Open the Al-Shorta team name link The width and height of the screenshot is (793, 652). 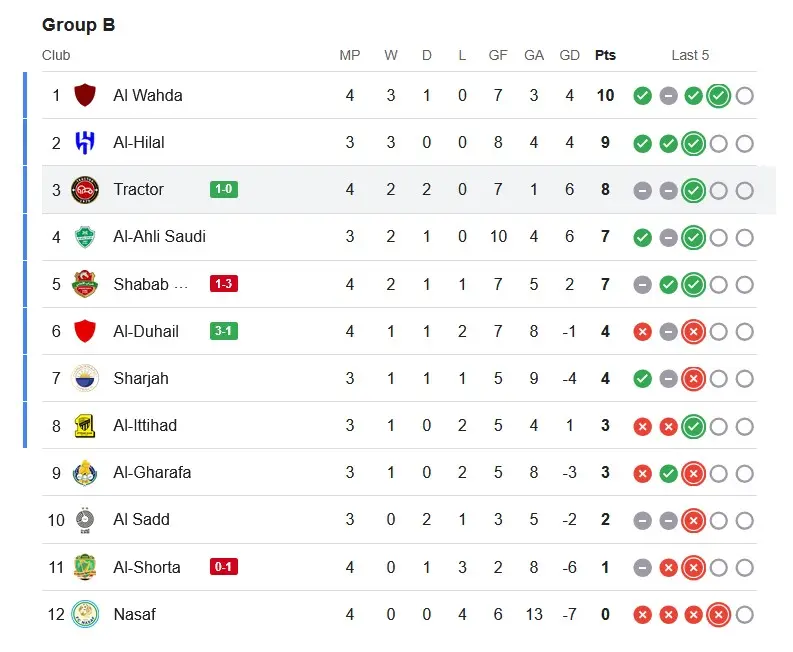coord(147,567)
